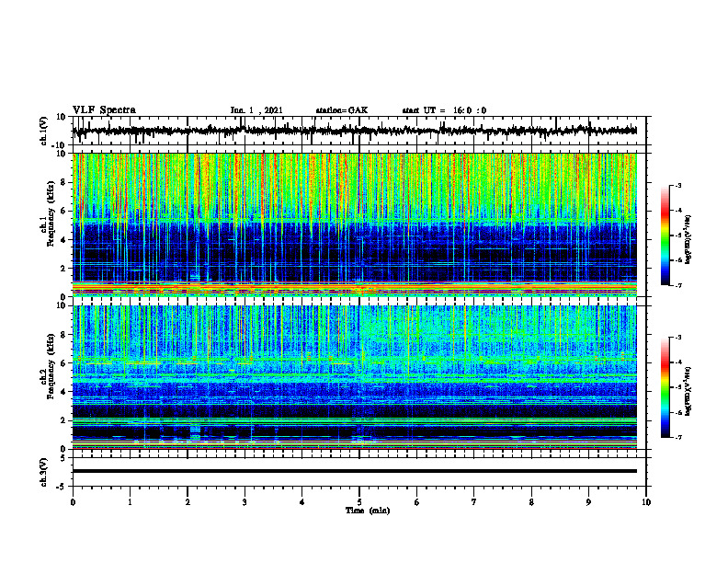
Task: Click inside the ch.1 spectrogram panel
Action: [354, 224]
